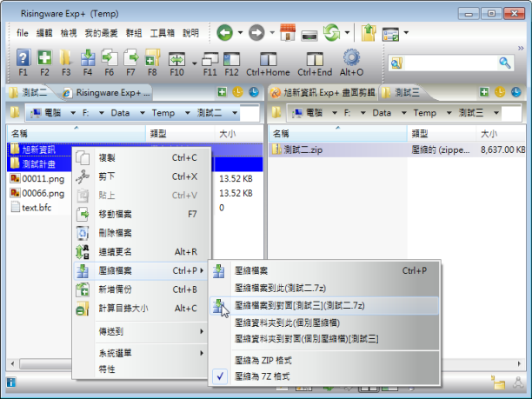The width and height of the screenshot is (532, 399).
Task: Choose 新增備份 in context menu
Action: (141, 289)
